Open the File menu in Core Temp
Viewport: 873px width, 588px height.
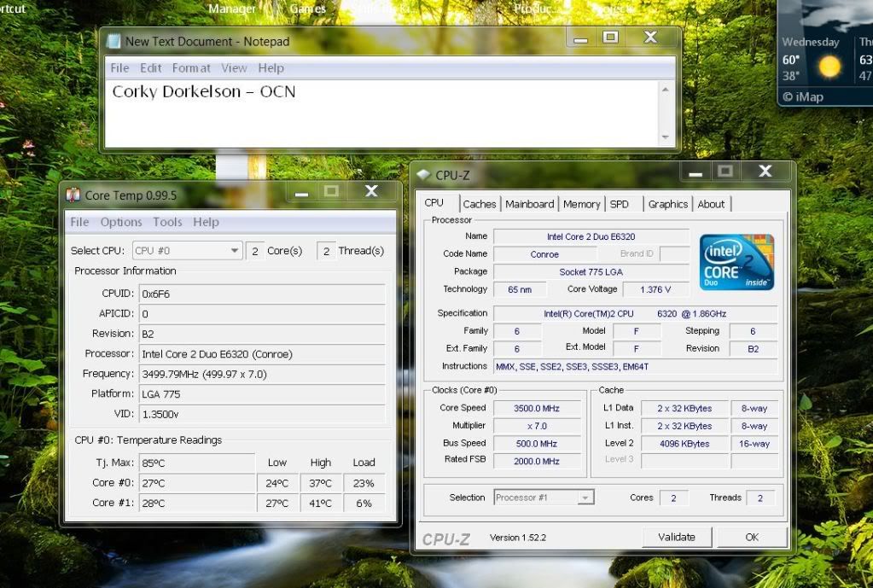[79, 222]
